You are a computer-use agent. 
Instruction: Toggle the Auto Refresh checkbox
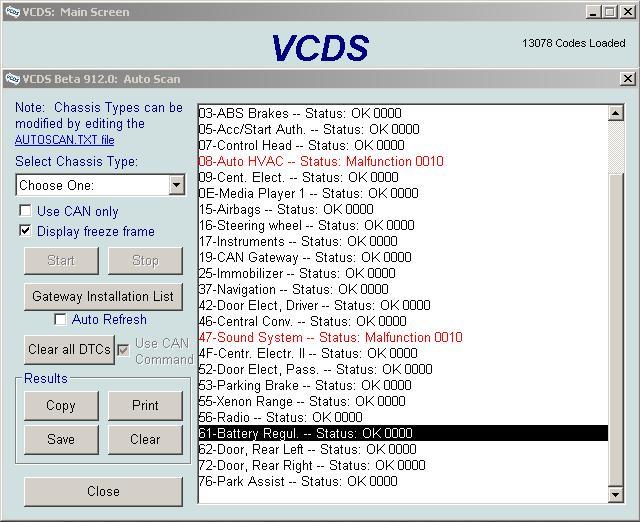(61, 319)
